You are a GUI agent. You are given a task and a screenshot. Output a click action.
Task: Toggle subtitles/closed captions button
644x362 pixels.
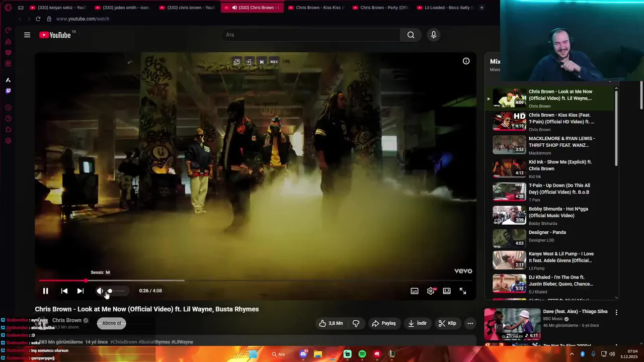(415, 291)
